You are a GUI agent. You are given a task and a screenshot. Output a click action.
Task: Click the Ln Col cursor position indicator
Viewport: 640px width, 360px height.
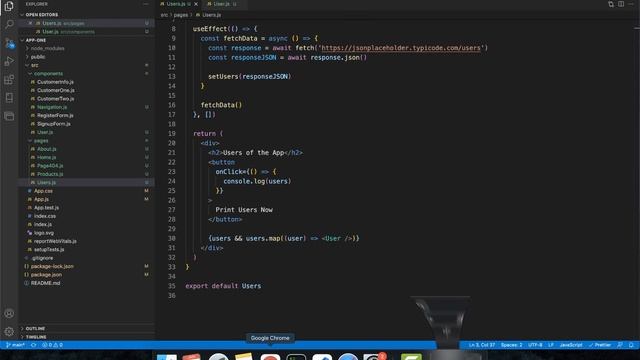482,345
